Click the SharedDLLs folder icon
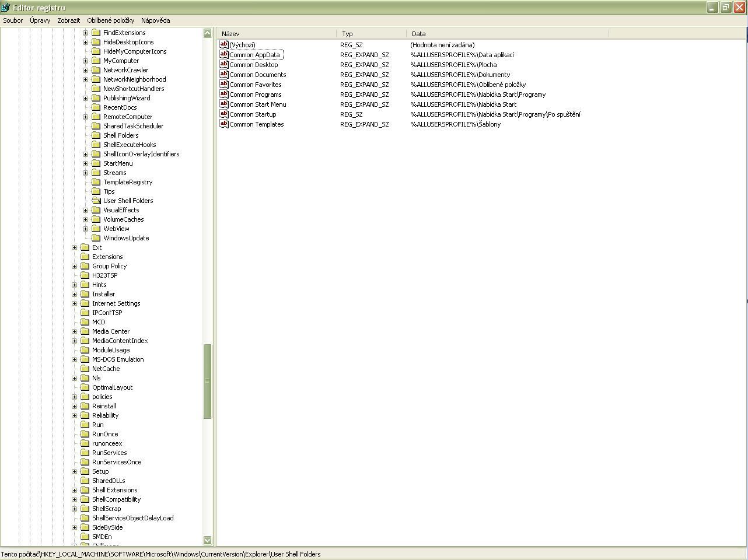 [x=85, y=481]
